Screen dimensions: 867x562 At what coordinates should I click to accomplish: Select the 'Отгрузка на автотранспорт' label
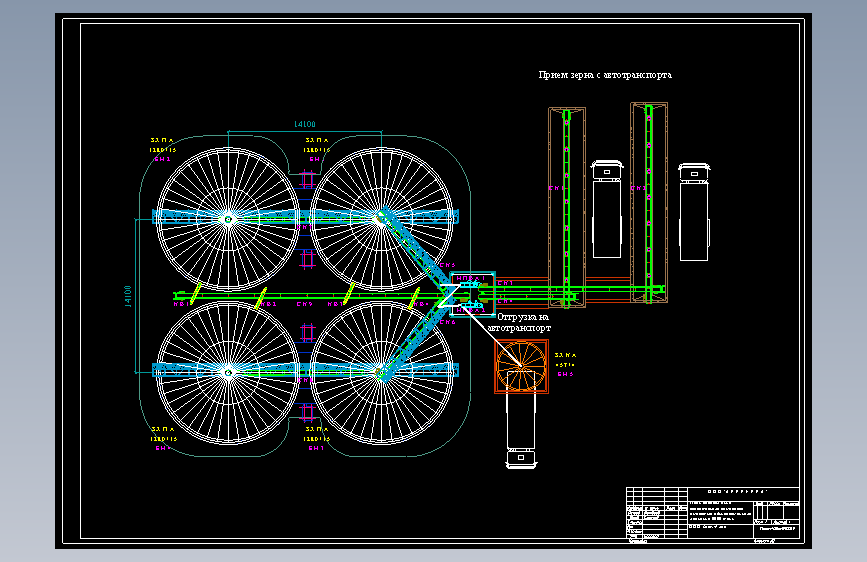519,322
